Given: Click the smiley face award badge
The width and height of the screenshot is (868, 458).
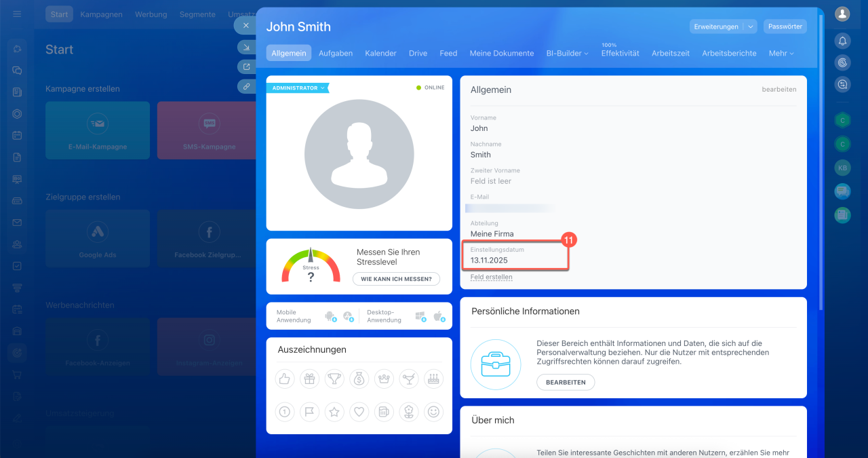Looking at the screenshot, I should 433,411.
